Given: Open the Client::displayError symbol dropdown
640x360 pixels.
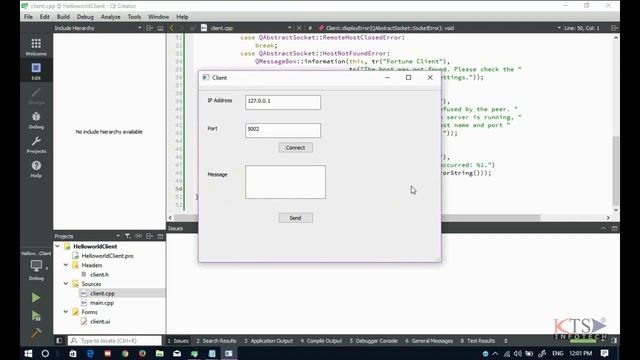Looking at the screenshot, I should click(x=559, y=28).
